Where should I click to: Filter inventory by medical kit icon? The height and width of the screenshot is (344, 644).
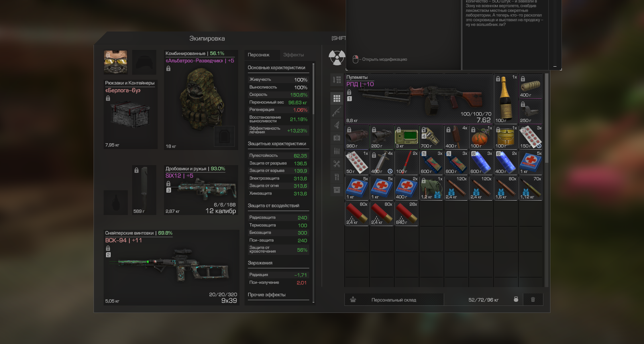(x=337, y=138)
